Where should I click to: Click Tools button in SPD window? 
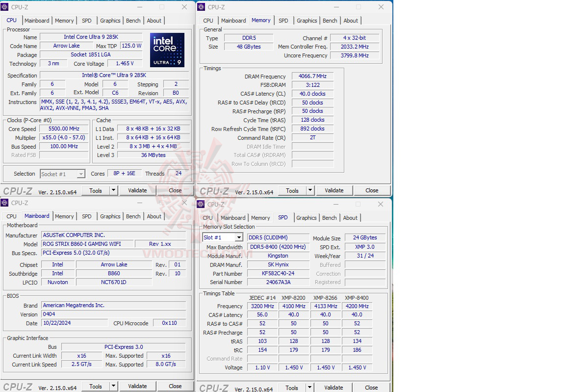point(292,387)
